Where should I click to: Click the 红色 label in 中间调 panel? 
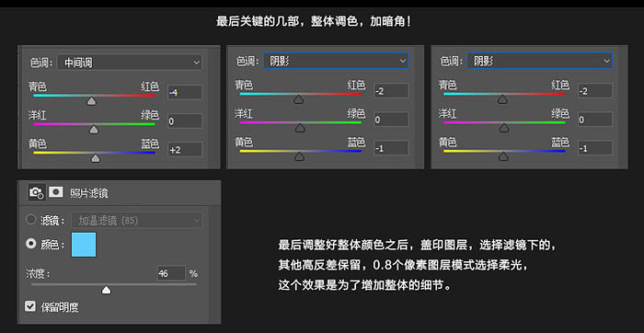[x=150, y=86]
